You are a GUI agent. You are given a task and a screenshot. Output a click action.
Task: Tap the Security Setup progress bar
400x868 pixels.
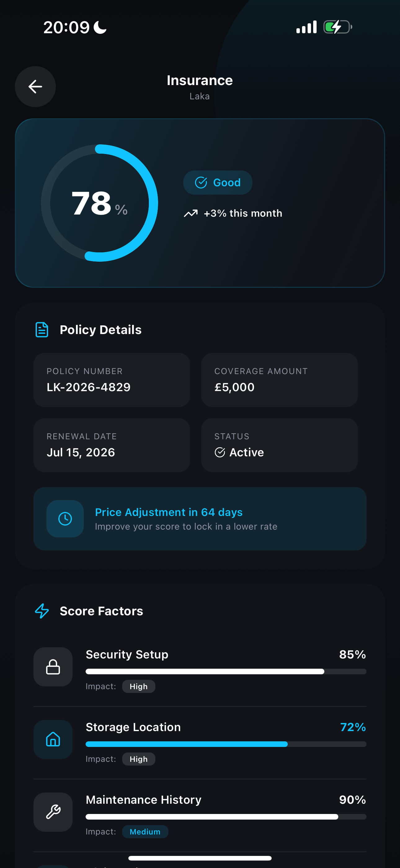click(x=226, y=671)
